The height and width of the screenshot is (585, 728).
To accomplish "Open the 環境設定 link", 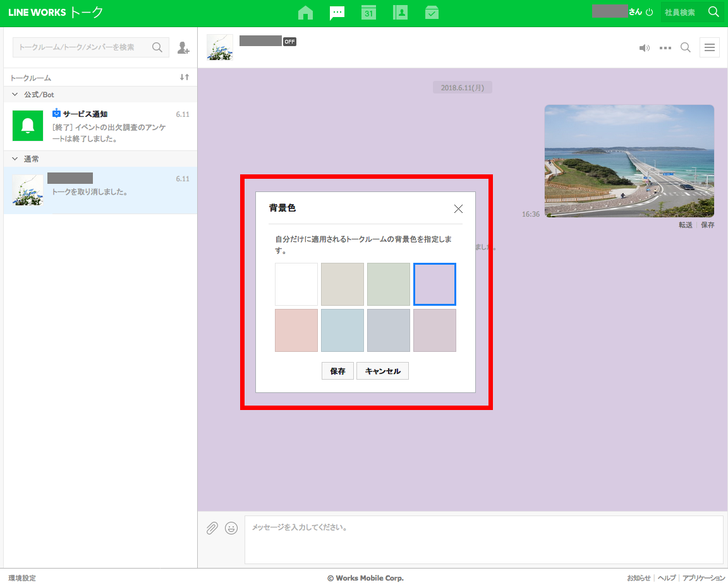I will click(22, 578).
